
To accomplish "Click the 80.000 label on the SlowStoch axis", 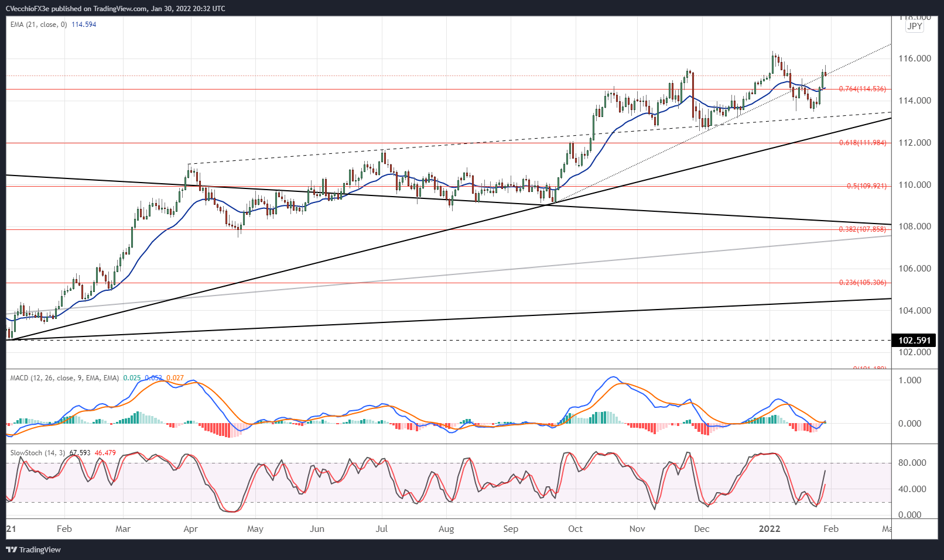I will click(912, 463).
